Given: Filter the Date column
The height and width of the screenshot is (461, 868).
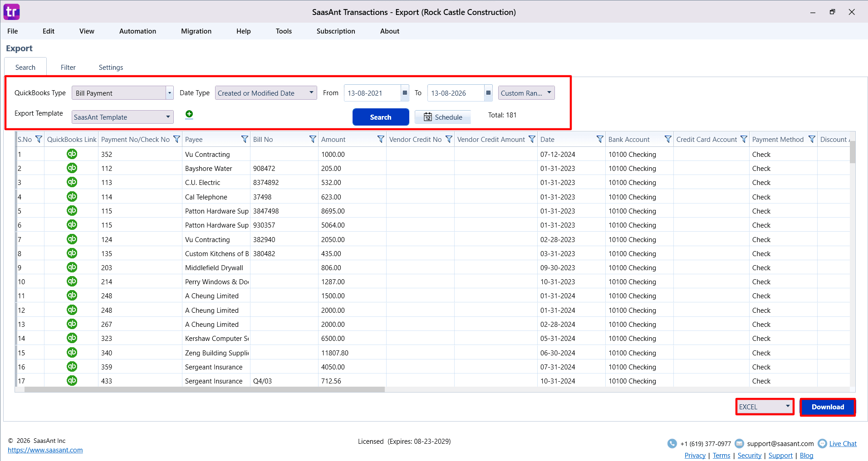Looking at the screenshot, I should tap(600, 139).
